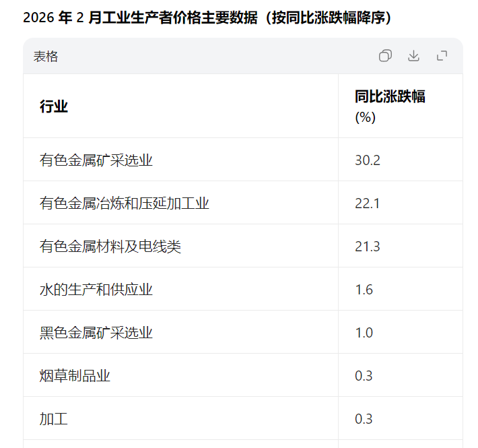Click the 0.3 value in 加工 row
The width and height of the screenshot is (478, 448).
(364, 419)
